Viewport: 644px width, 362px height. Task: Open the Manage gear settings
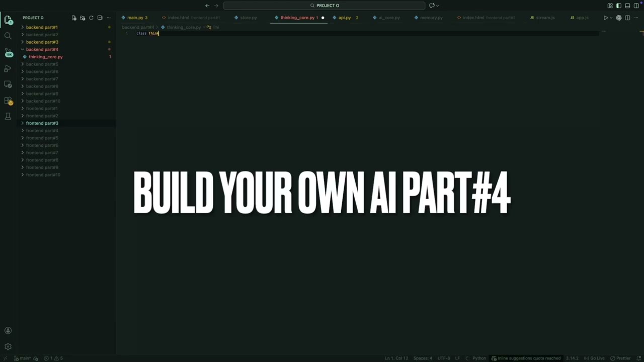[8, 346]
